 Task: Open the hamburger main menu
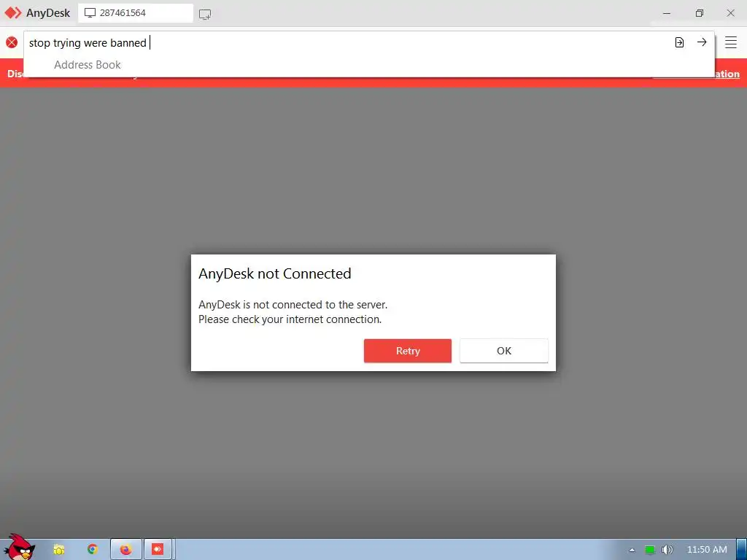731,42
